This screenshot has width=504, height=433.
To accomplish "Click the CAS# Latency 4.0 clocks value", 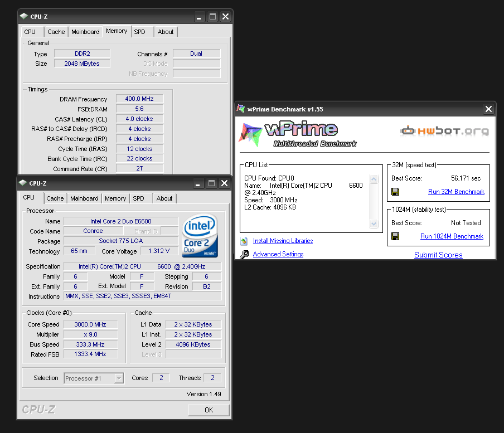I will pyautogui.click(x=139, y=119).
